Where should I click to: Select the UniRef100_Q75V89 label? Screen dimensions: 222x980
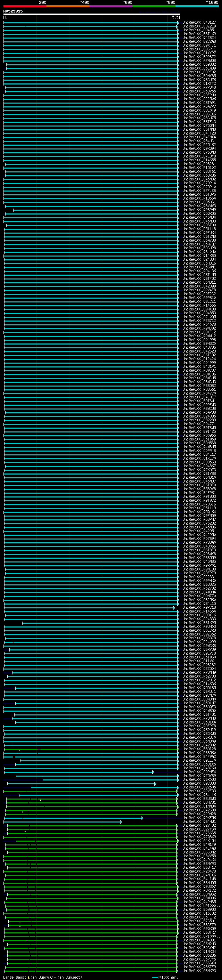pos(199,776)
